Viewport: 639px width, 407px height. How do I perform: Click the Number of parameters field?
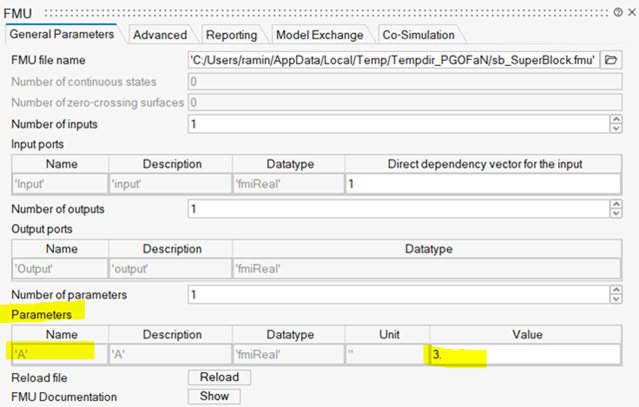click(397, 294)
